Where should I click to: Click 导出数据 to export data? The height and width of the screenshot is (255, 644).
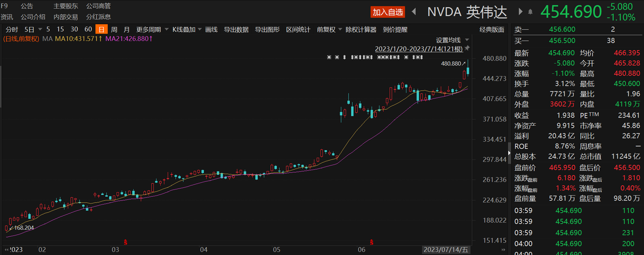click(236, 29)
